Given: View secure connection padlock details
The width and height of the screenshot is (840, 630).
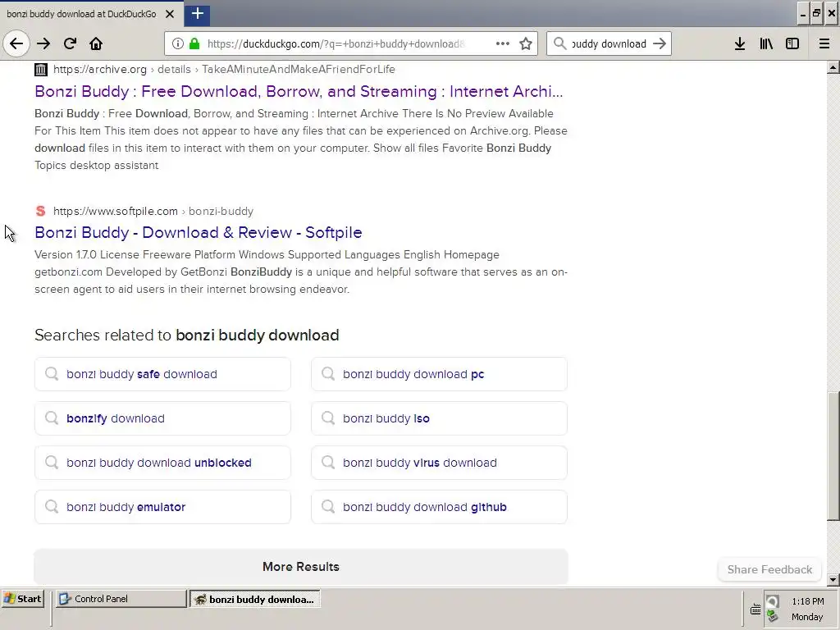Looking at the screenshot, I should (x=195, y=44).
